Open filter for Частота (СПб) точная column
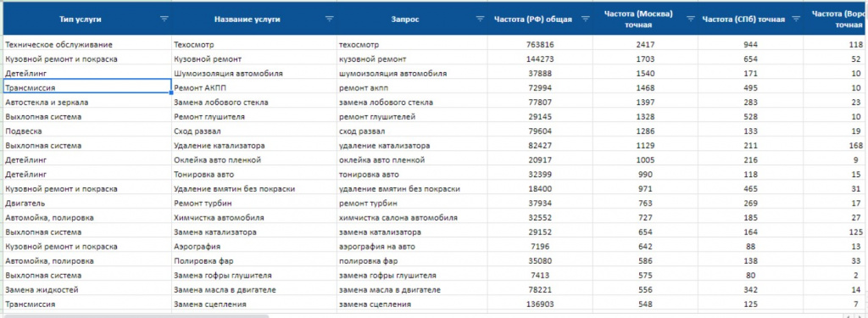Screen dimensions: 868x318 [x=796, y=19]
